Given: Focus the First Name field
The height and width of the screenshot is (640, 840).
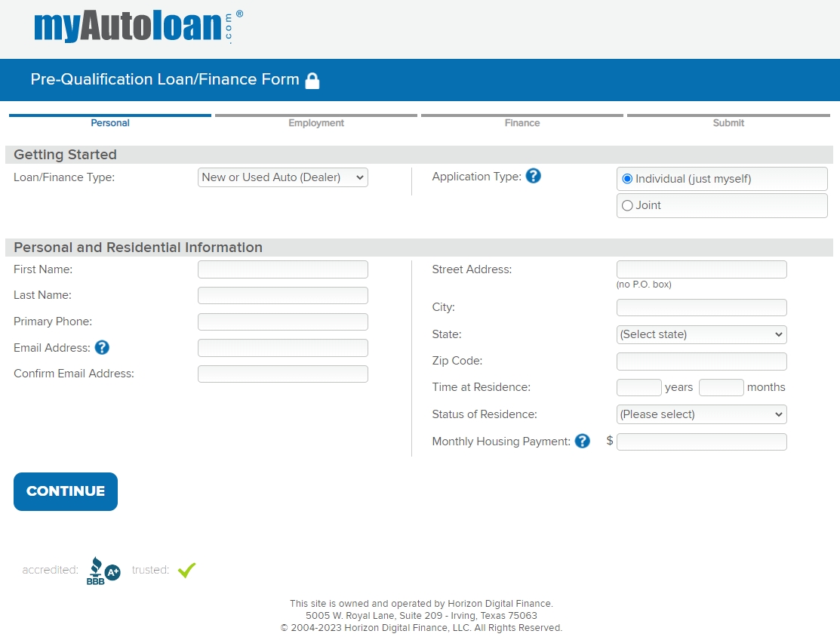Looking at the screenshot, I should click(283, 269).
